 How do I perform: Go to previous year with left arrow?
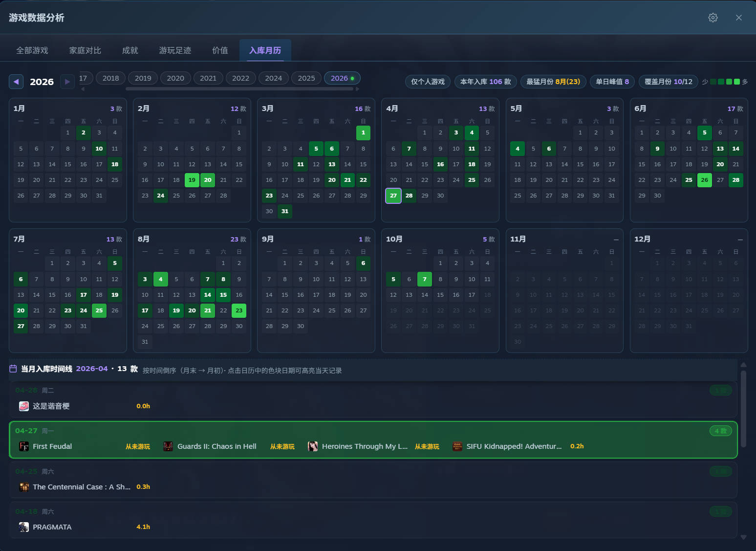coord(16,82)
